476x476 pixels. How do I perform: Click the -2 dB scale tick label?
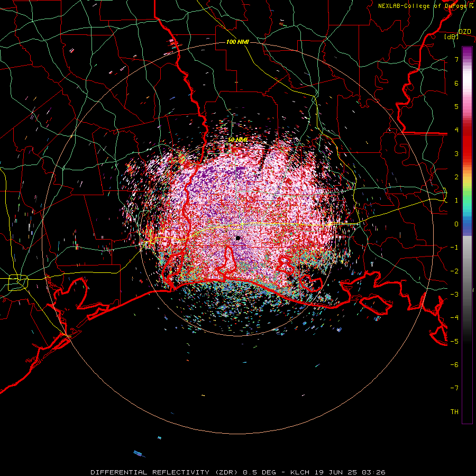pos(454,271)
